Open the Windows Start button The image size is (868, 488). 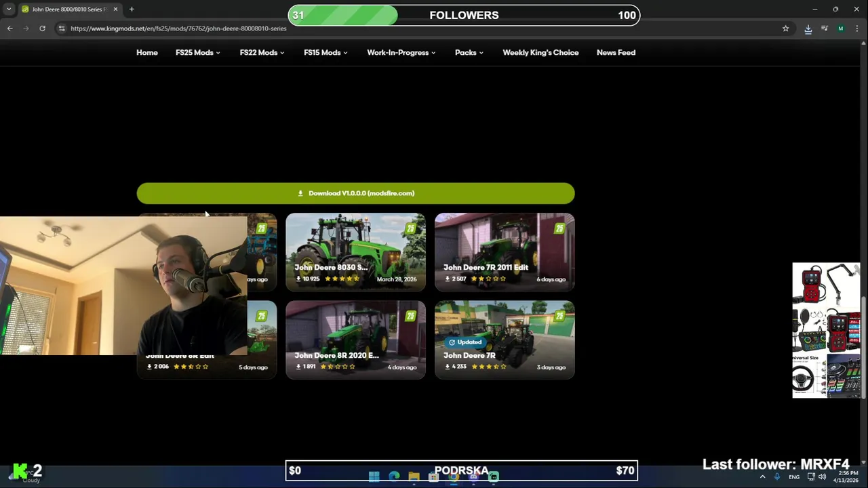point(374,476)
